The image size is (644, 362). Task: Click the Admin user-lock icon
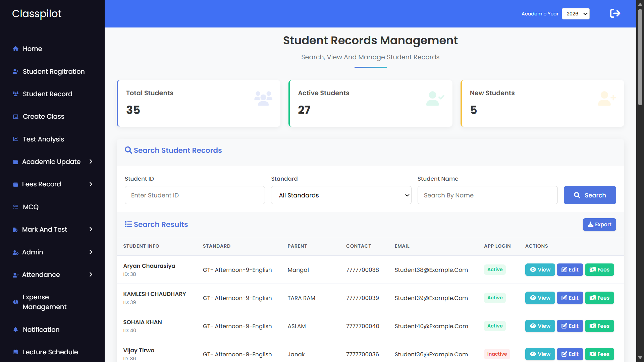(x=15, y=252)
